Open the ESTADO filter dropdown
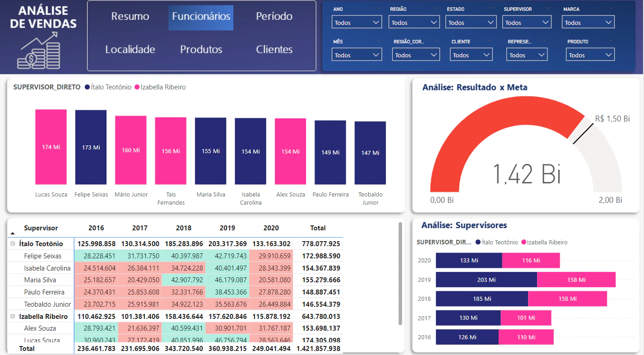This screenshot has height=355, width=644. pos(471,22)
